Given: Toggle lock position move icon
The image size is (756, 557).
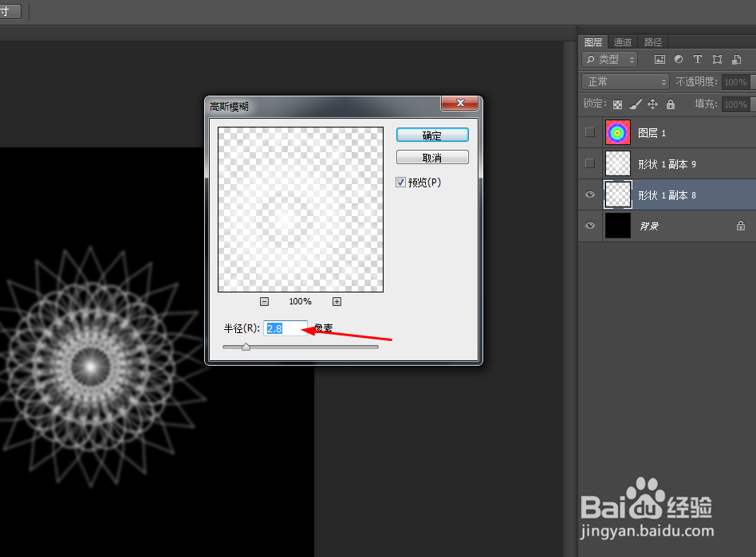Looking at the screenshot, I should coord(653,104).
